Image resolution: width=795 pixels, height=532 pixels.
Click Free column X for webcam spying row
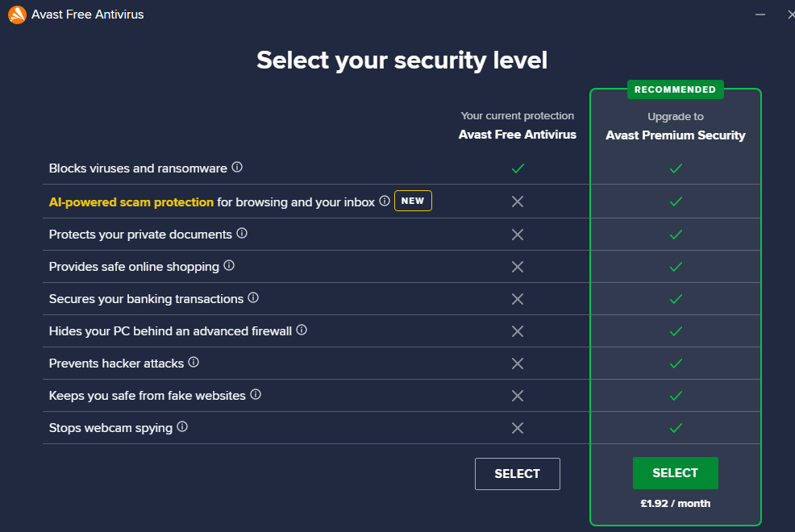point(518,428)
